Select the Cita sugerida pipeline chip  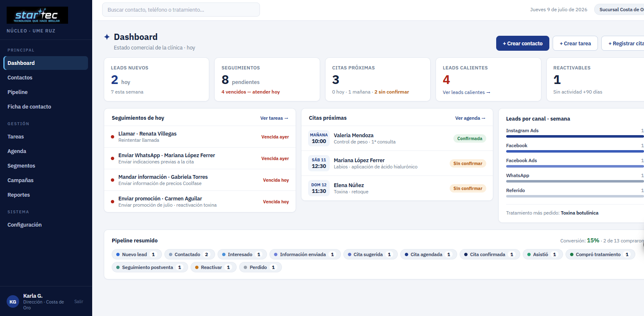(370, 254)
